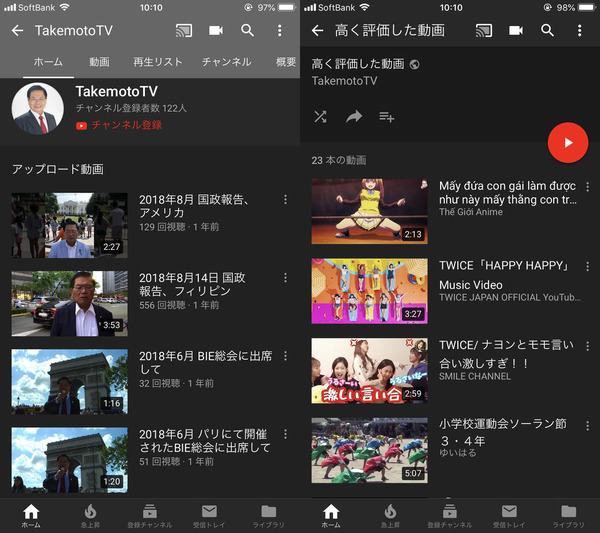This screenshot has width=600, height=533.
Task: Switch to the 再生リスト channel tab
Action: tap(158, 62)
